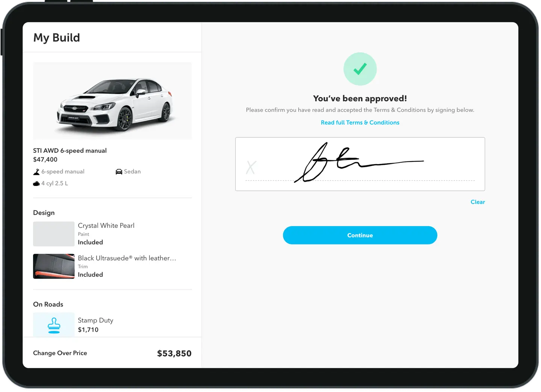Click the 6-speed manual gearshift icon
Screen dimensions: 541x392
tap(36, 172)
